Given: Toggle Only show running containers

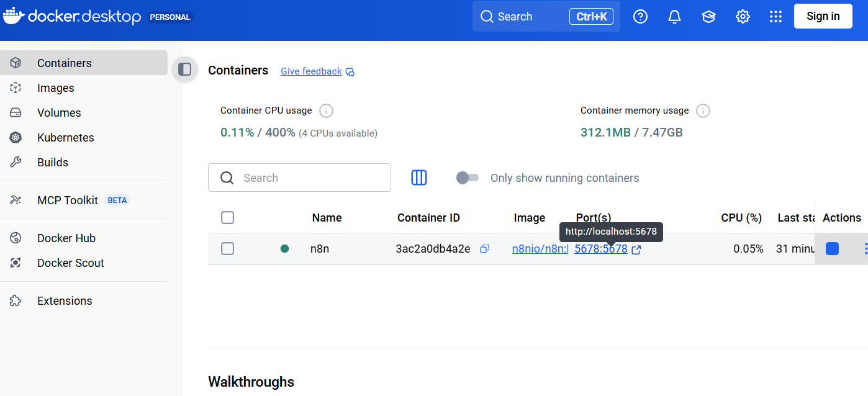Looking at the screenshot, I should point(468,178).
